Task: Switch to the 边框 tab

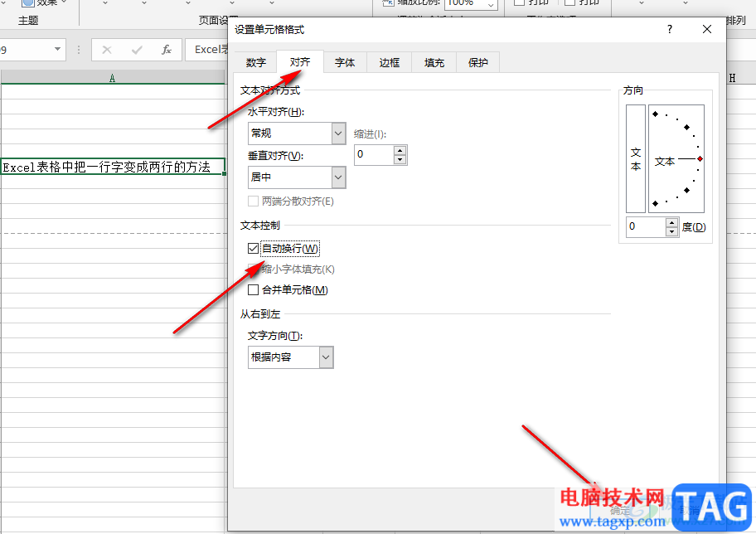Action: [x=389, y=63]
